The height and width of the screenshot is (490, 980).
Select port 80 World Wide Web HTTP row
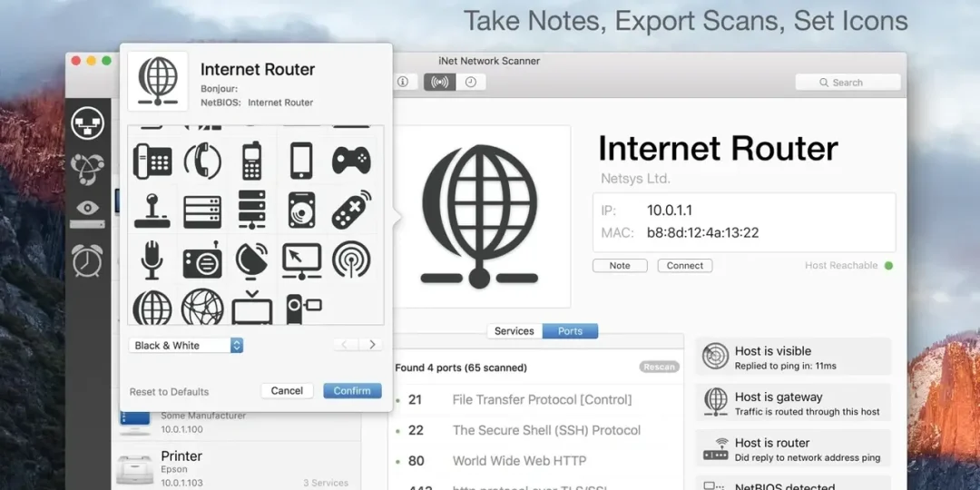(534, 461)
